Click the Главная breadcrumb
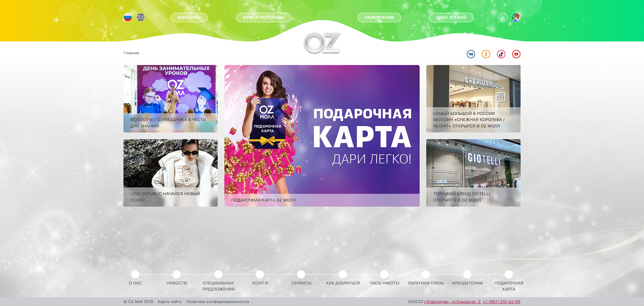The width and height of the screenshot is (644, 306). coord(131,53)
